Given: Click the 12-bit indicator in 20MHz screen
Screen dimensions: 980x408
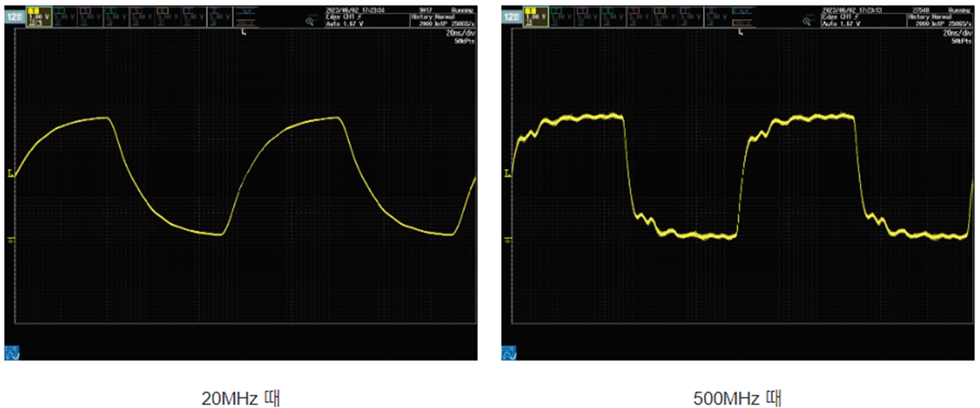Looking at the screenshot, I should 15,15.
